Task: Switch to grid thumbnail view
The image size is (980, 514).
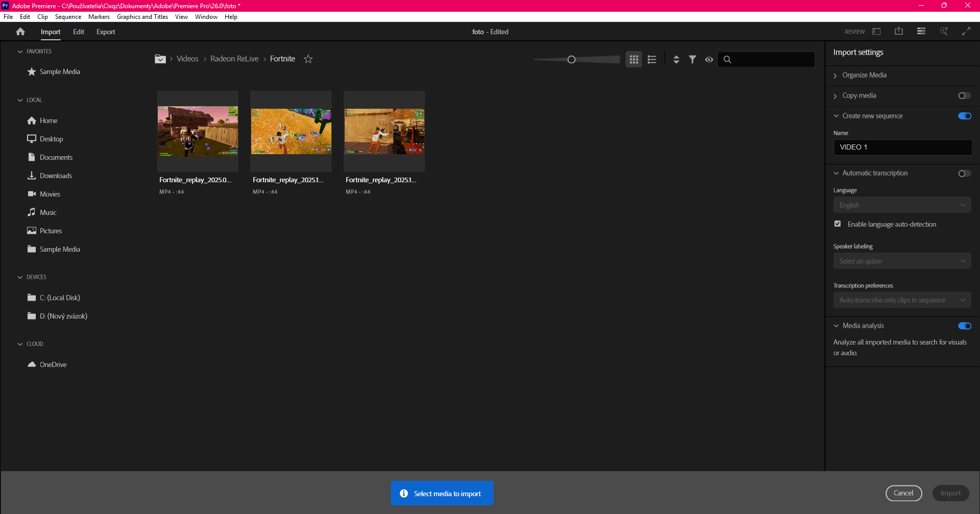Action: 634,60
